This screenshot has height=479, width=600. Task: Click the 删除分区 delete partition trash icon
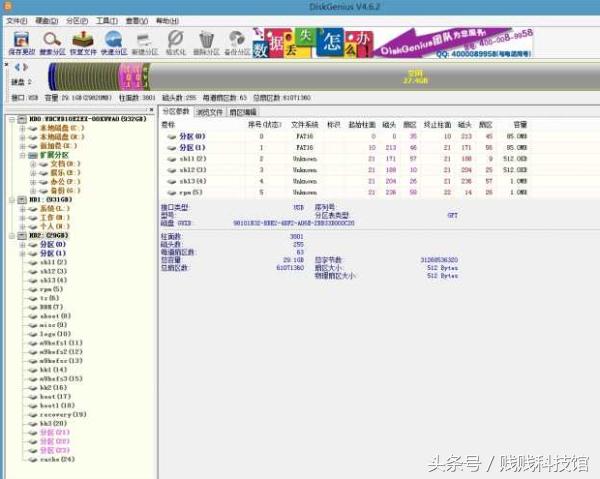206,43
